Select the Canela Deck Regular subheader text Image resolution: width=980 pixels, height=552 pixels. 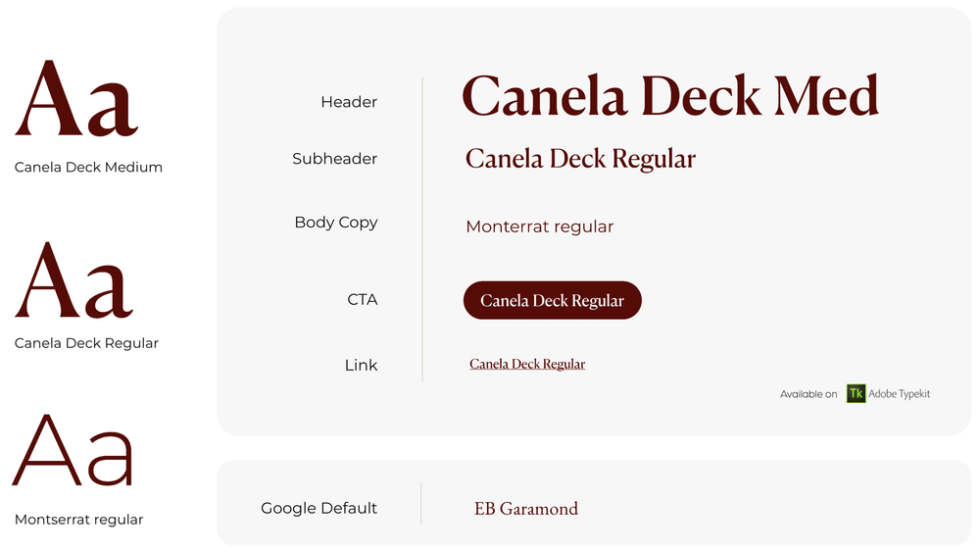point(580,159)
